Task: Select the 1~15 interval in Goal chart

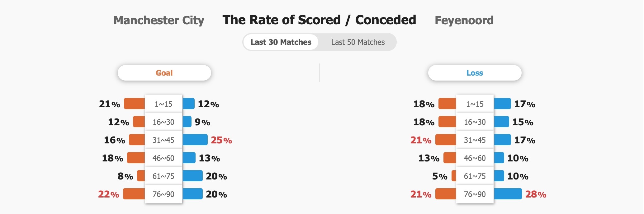Action: pyautogui.click(x=163, y=104)
